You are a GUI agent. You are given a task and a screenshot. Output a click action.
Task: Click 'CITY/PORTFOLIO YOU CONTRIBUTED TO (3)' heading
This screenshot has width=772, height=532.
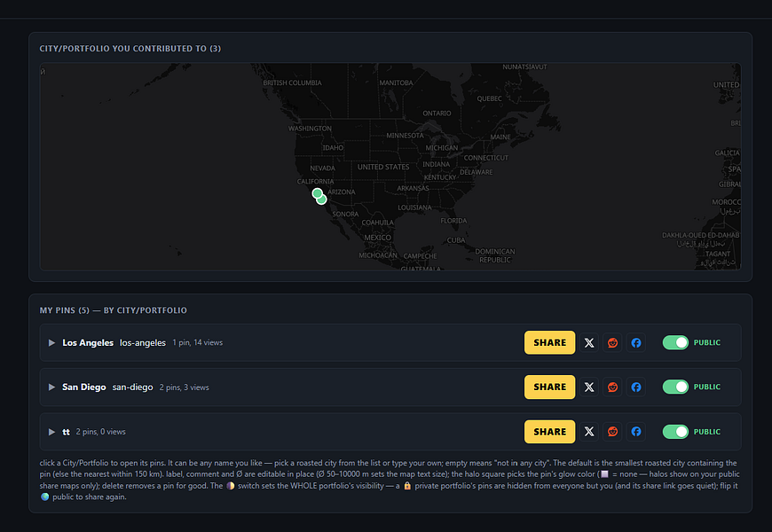pyautogui.click(x=130, y=49)
